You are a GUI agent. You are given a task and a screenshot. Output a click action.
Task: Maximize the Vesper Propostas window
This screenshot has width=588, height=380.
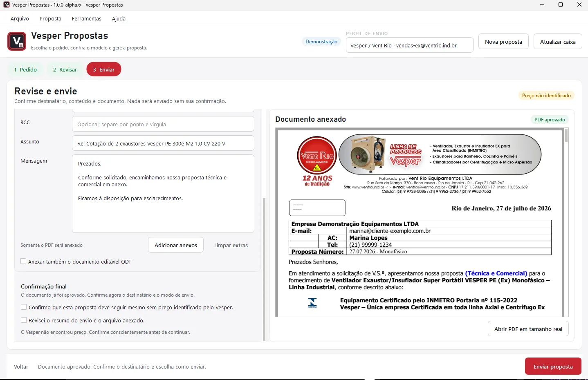(x=561, y=4)
